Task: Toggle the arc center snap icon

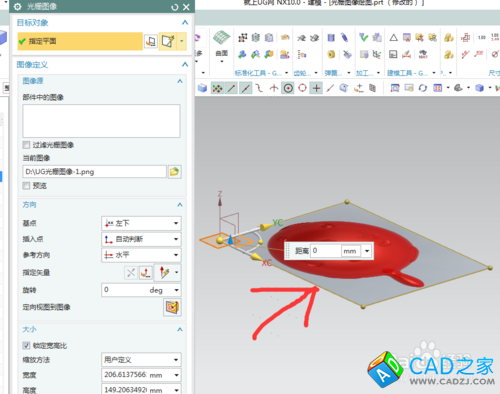Action: [288, 88]
